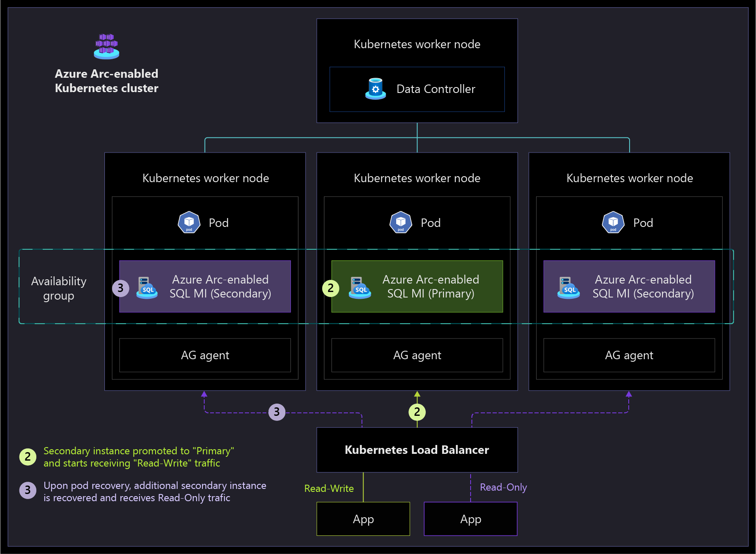This screenshot has height=554, width=756.
Task: Select the AG agent box in the left node
Action: pos(205,355)
